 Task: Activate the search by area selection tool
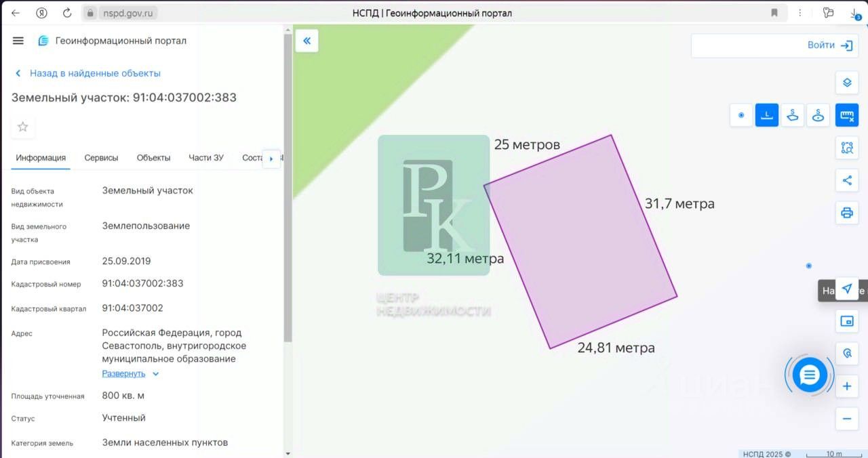[x=847, y=148]
